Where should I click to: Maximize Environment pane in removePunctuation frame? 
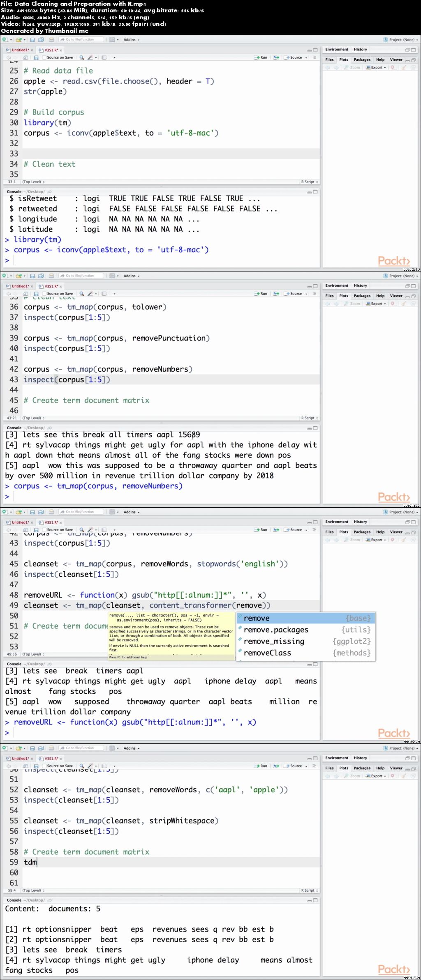coord(414,286)
